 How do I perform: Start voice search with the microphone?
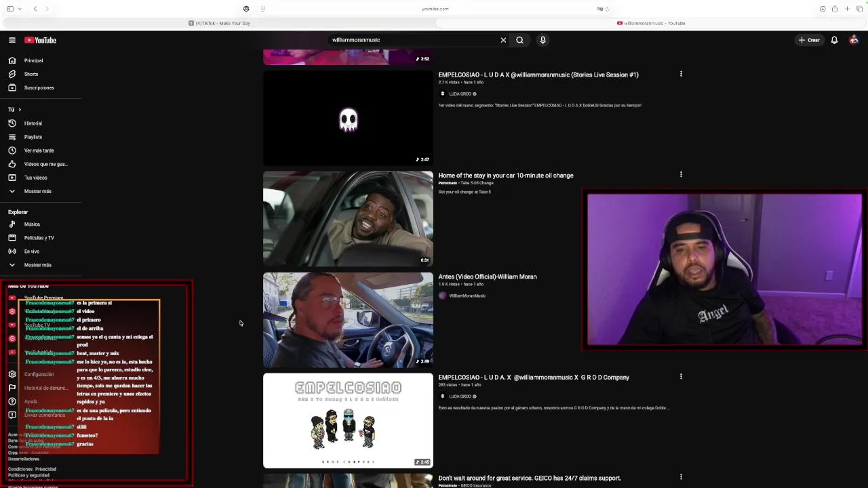(x=542, y=40)
